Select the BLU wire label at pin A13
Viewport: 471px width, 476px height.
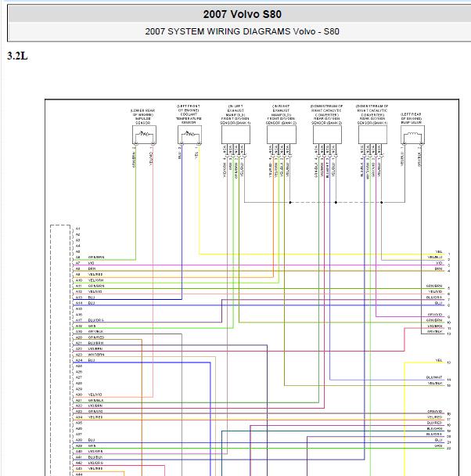92,297
